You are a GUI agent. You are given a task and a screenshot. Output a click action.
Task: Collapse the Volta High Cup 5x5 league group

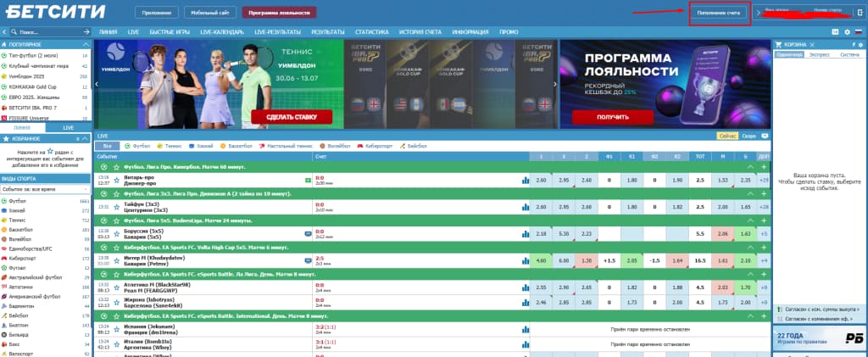click(751, 248)
